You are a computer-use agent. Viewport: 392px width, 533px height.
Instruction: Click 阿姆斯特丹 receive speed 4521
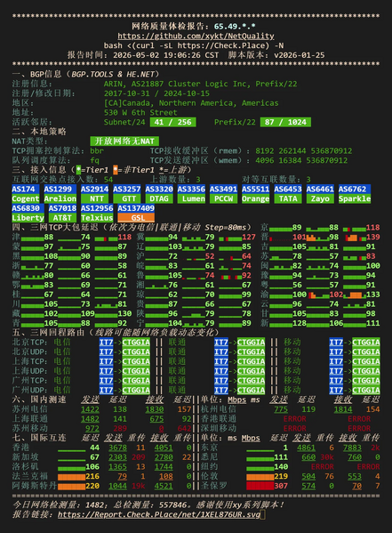pos(164,486)
